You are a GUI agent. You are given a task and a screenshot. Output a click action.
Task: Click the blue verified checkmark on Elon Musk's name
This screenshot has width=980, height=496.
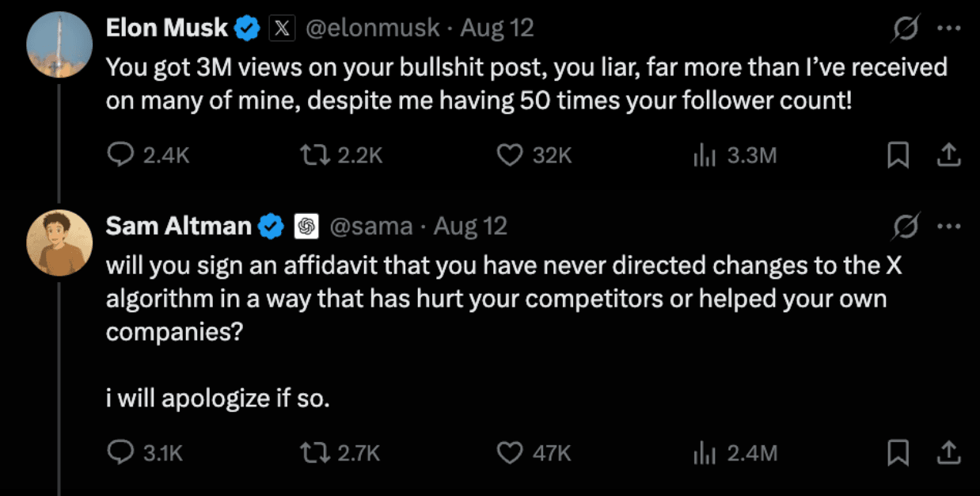pos(247,26)
